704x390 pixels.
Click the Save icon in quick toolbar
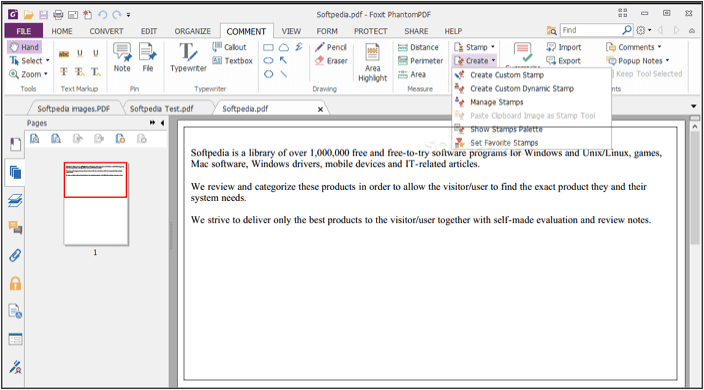pyautogui.click(x=43, y=15)
